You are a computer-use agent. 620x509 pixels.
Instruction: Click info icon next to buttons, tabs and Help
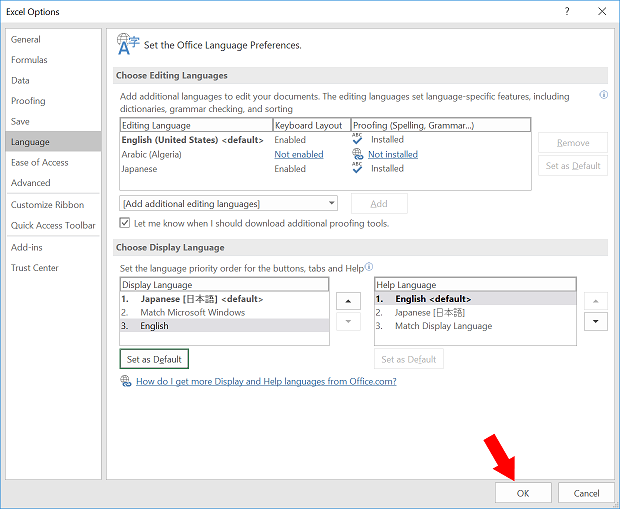tap(369, 267)
